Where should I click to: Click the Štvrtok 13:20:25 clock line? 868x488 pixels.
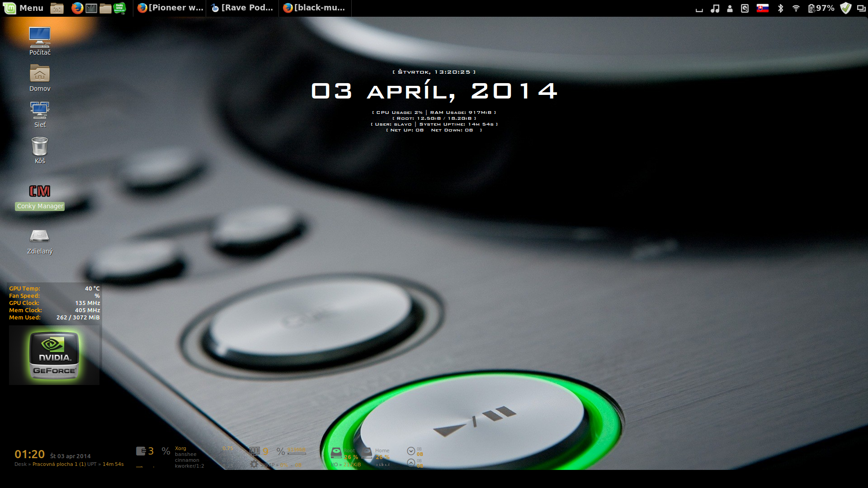[x=434, y=72]
